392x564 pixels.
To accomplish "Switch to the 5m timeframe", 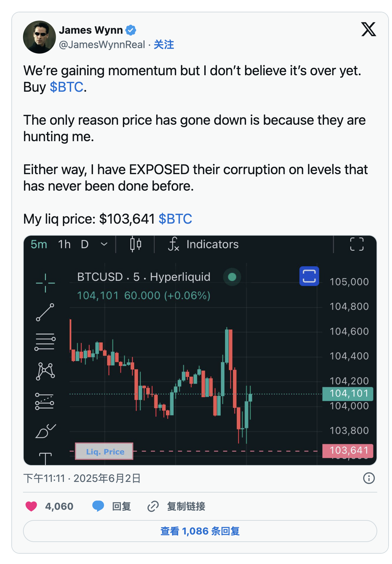I will pyautogui.click(x=39, y=244).
